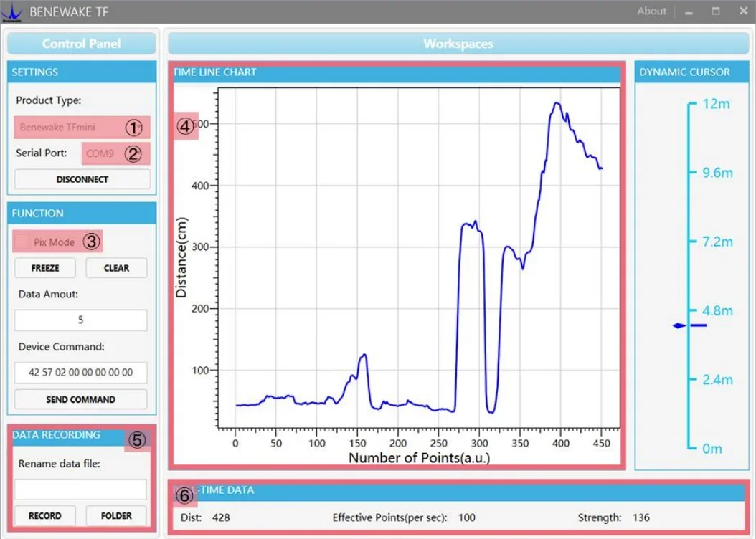Select the Control Panel header tab
The width and height of the screenshot is (756, 539).
[82, 43]
